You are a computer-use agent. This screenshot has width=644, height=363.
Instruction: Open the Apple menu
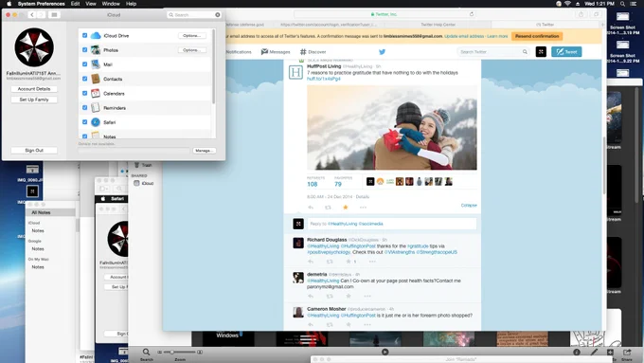[x=9, y=4]
